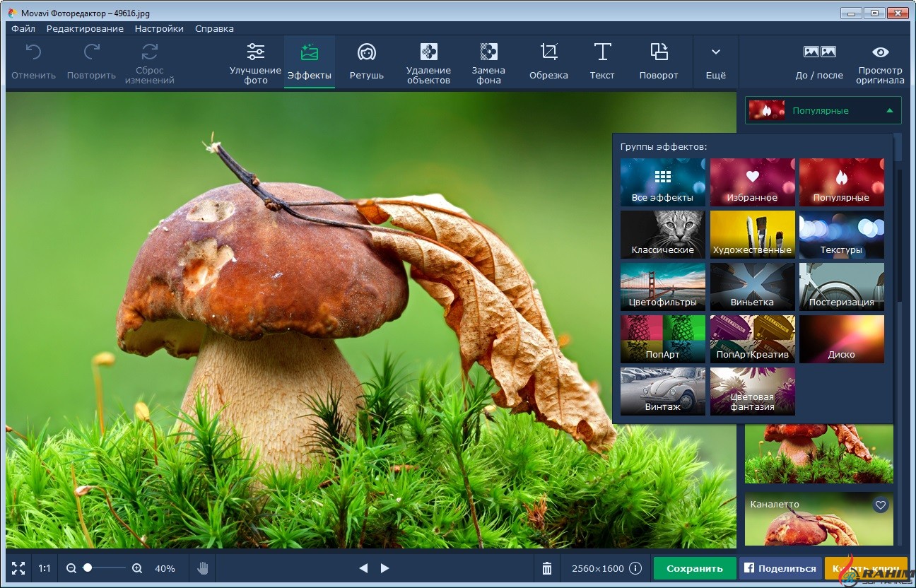Expand the Ещё more tools chevron
The image size is (916, 588).
click(715, 61)
